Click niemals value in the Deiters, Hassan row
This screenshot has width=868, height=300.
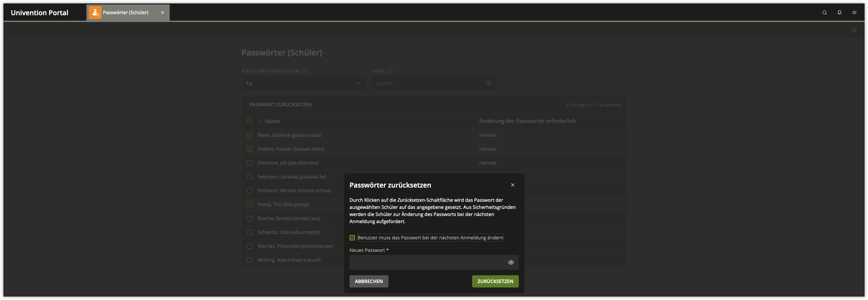click(x=488, y=149)
